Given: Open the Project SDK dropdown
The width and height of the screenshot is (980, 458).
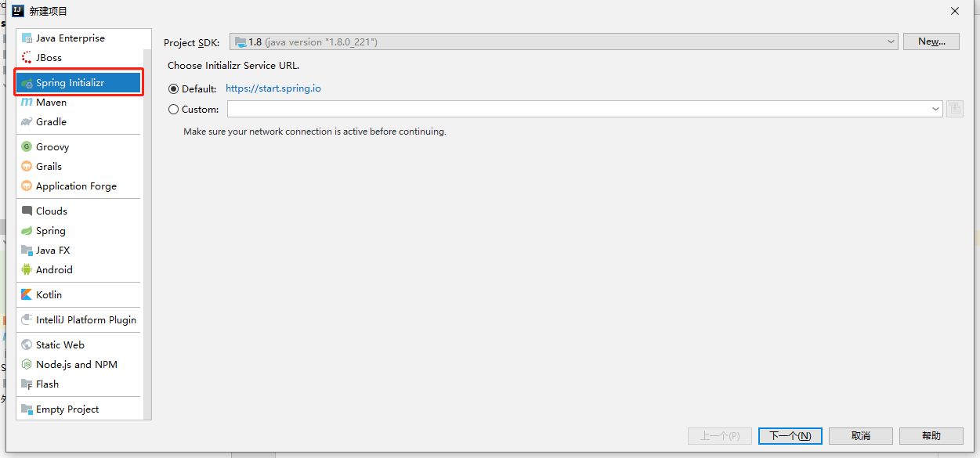Looking at the screenshot, I should [563, 41].
